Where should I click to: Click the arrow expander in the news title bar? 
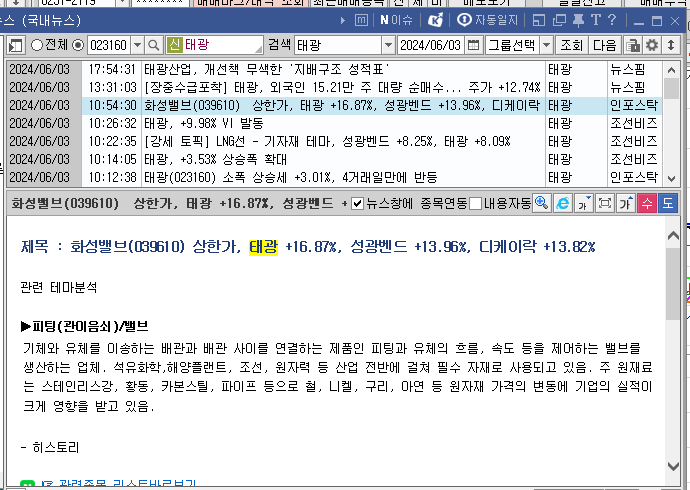click(x=343, y=20)
